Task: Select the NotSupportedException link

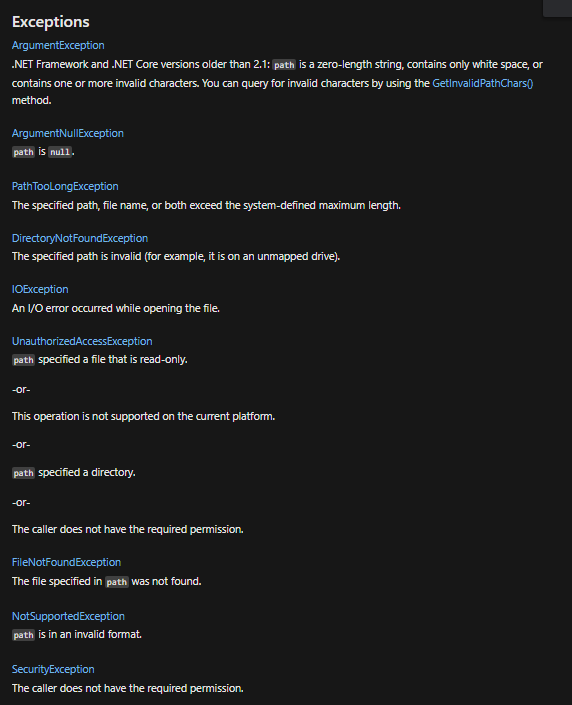Action: [68, 616]
